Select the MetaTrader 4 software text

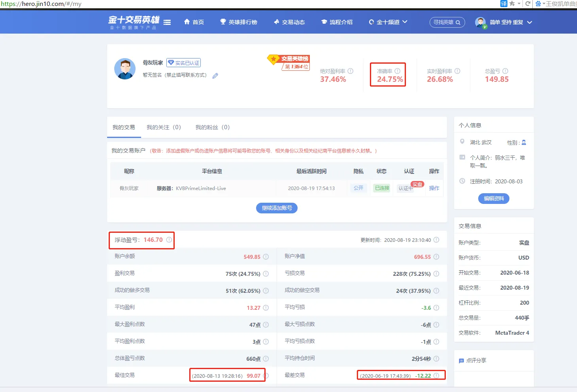(512, 333)
